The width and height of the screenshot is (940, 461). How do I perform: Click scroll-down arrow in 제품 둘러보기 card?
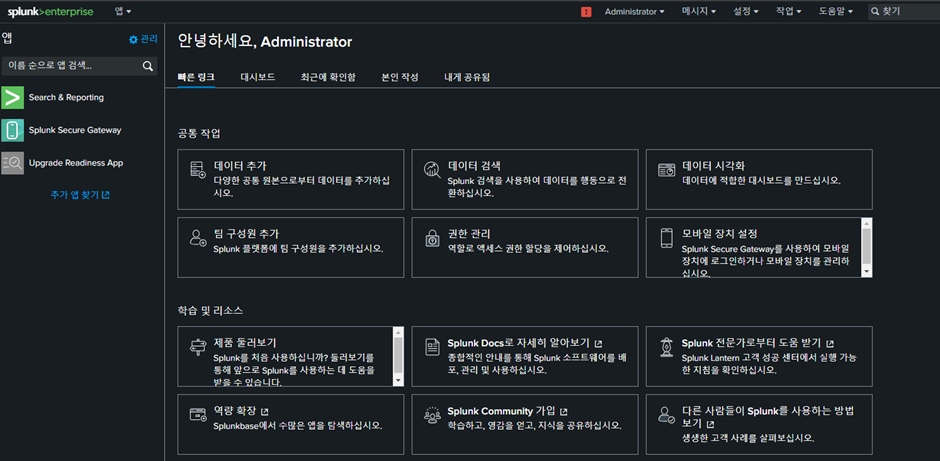[x=398, y=381]
